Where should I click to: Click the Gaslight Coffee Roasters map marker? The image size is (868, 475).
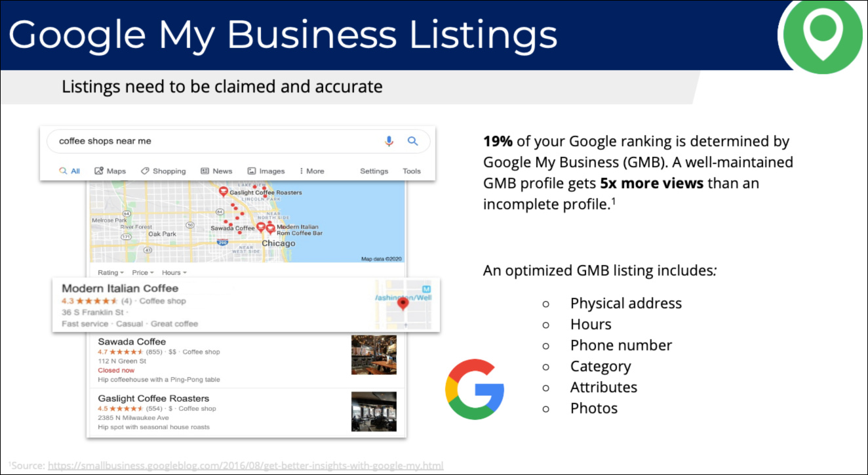click(x=223, y=192)
